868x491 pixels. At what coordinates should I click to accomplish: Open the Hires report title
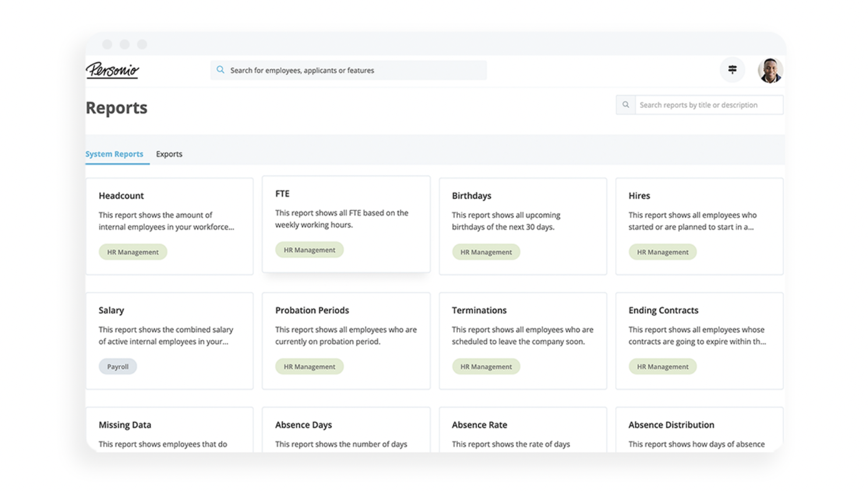[639, 196]
